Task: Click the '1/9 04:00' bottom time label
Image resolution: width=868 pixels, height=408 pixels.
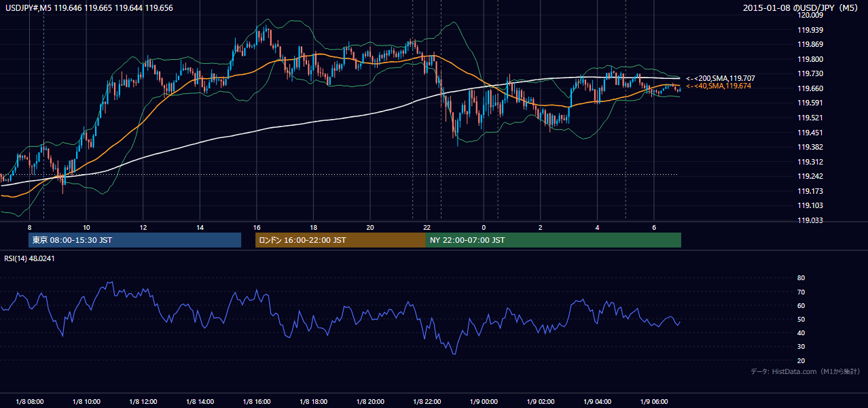Action: (597, 402)
